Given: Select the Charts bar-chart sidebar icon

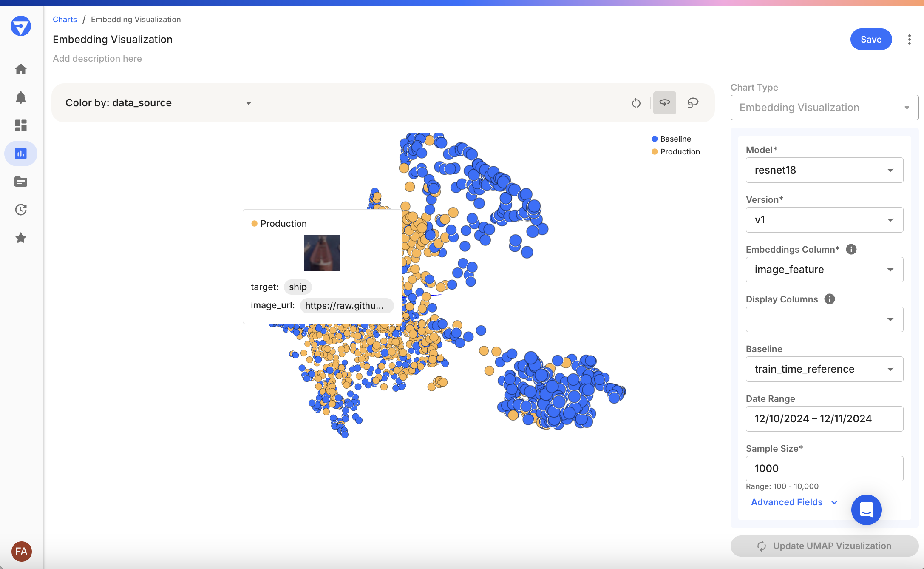Looking at the screenshot, I should (x=20, y=154).
